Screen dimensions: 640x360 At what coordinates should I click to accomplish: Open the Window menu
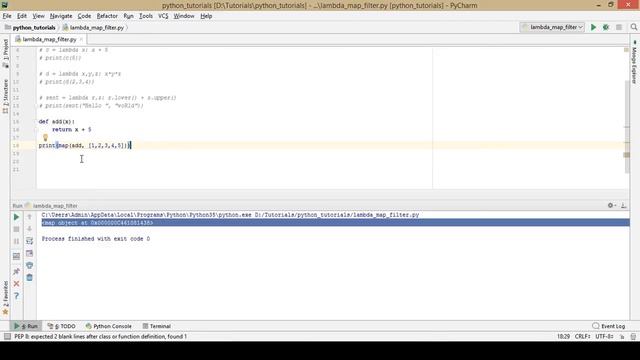coord(184,16)
